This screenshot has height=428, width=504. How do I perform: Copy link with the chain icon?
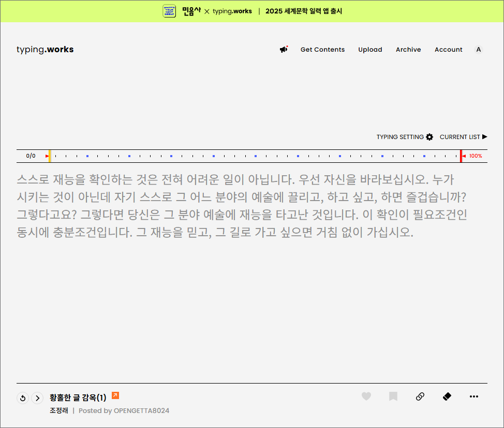(x=420, y=396)
